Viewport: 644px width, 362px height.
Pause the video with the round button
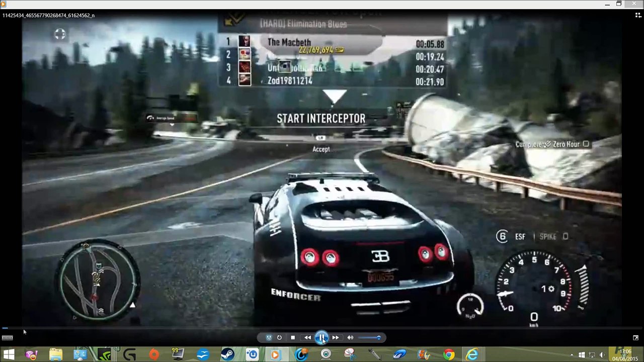321,338
